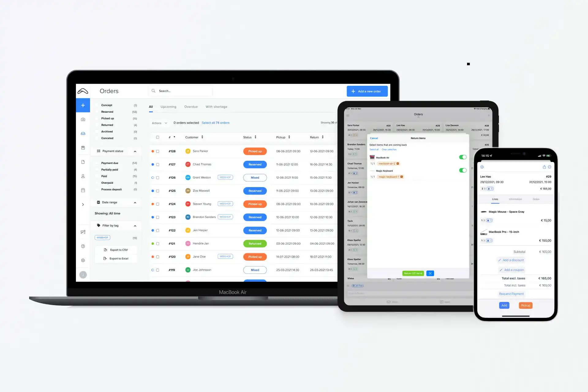Screen dimensions: 588x392
Task: Click the plus icon in blue sidebar button
Action: 83,105
